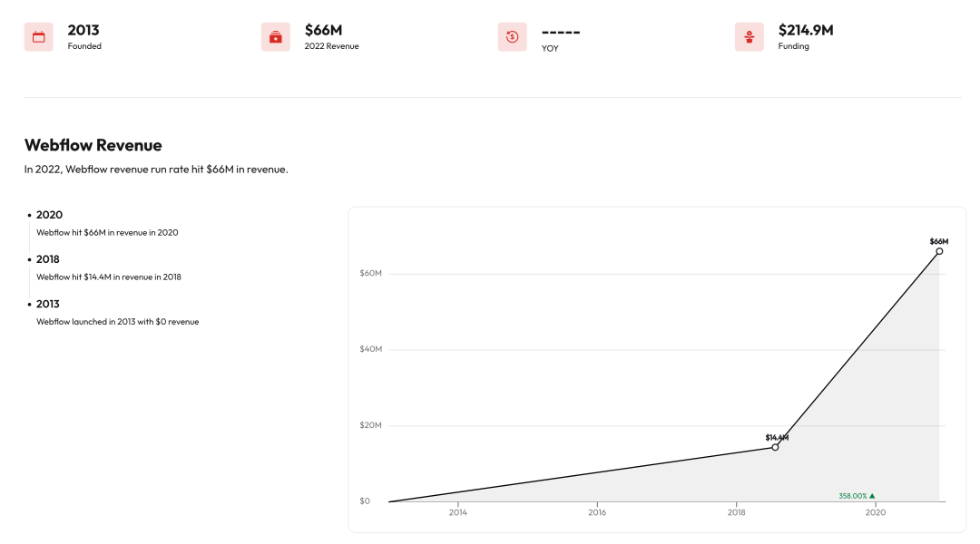Click the 2013 Founded value
Image resolution: width=980 pixels, height=544 pixels.
83,30
